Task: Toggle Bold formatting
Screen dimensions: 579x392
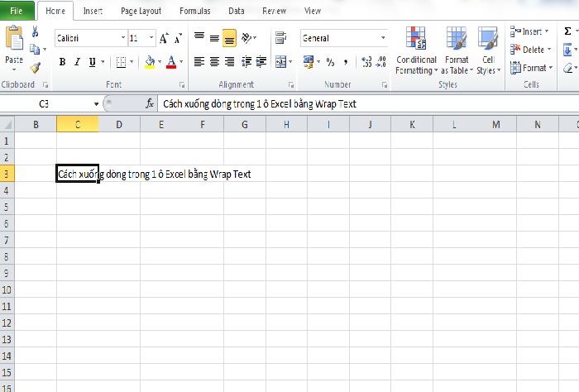Action: (62, 62)
